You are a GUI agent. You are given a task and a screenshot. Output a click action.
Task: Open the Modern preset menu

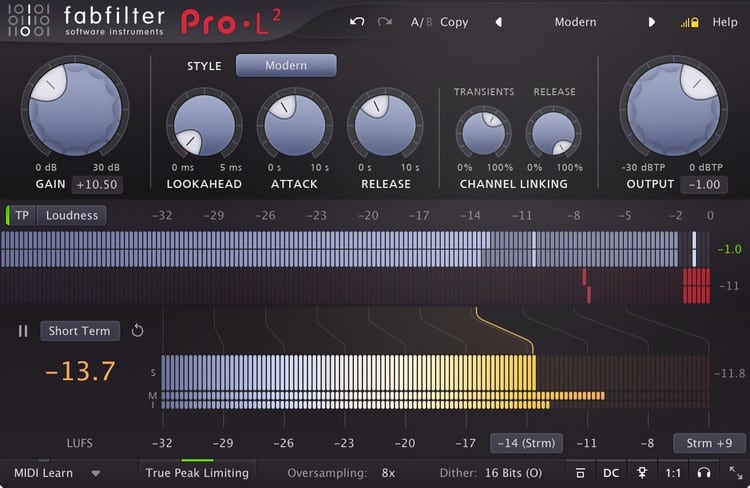(x=575, y=22)
